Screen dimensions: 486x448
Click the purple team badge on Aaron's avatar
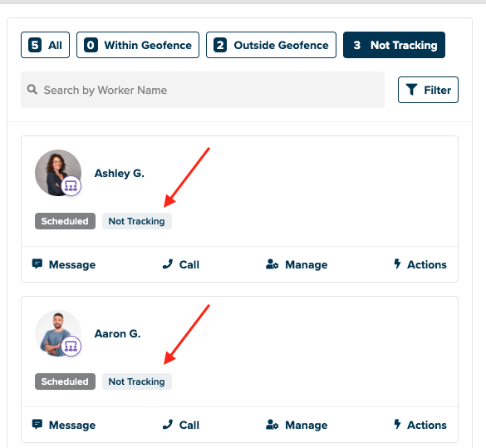pos(71,347)
